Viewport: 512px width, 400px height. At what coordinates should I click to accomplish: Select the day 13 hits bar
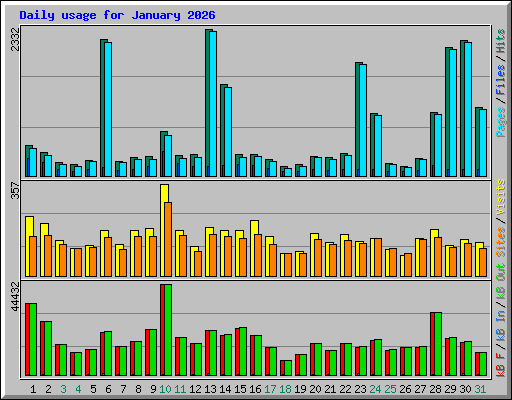coord(207,103)
